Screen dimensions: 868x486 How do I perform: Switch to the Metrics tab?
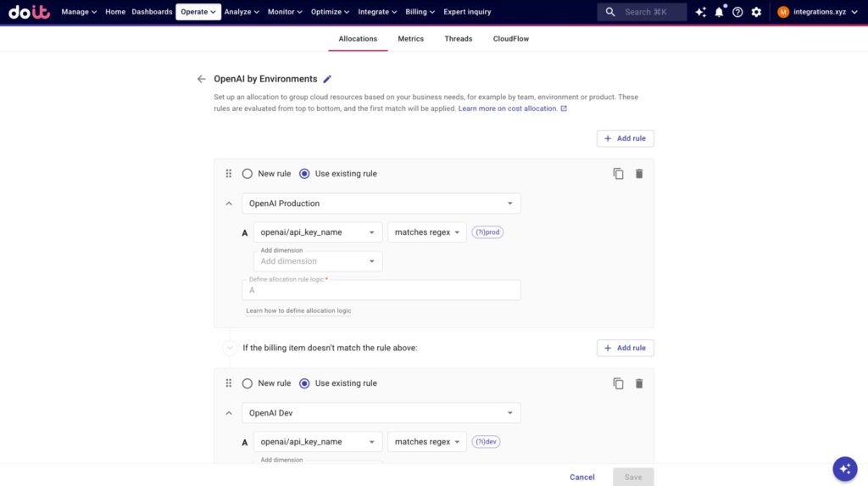pos(410,38)
